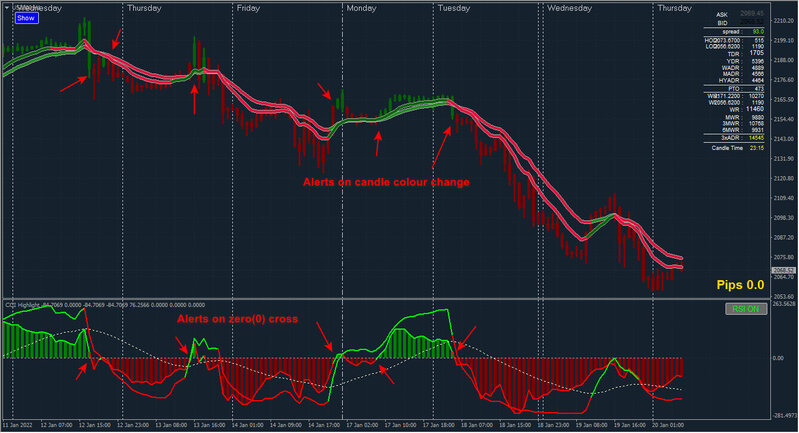The width and height of the screenshot is (799, 433).
Task: Click the 14 Jan 01:00 time label
Action: click(247, 425)
